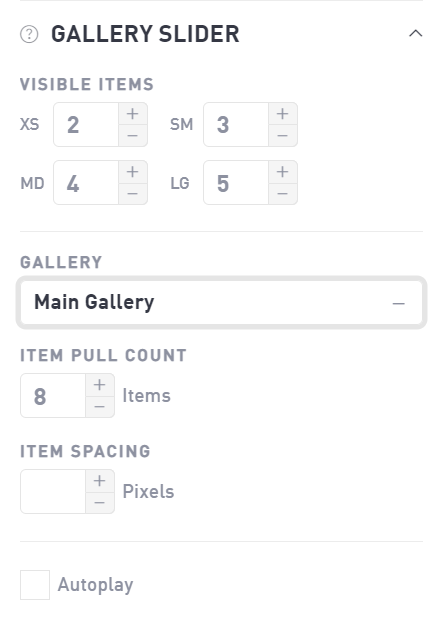The width and height of the screenshot is (448, 619).
Task: Open the Main Gallery dropdown
Action: [221, 303]
